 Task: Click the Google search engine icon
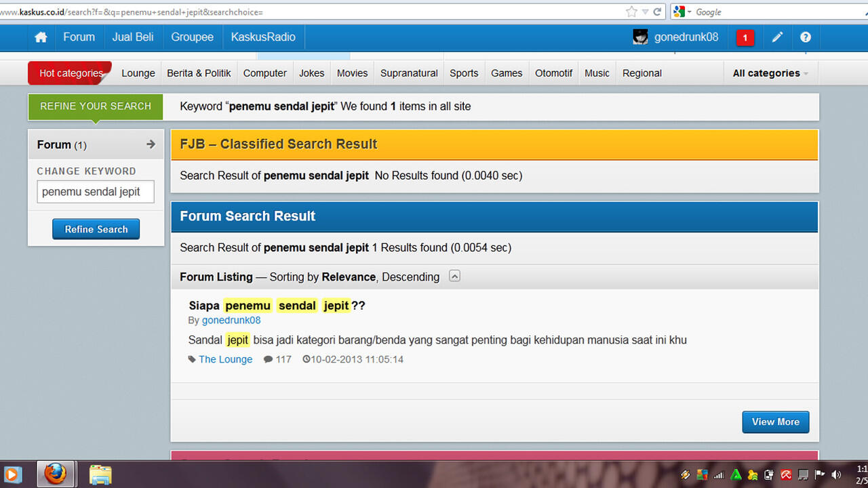(679, 12)
